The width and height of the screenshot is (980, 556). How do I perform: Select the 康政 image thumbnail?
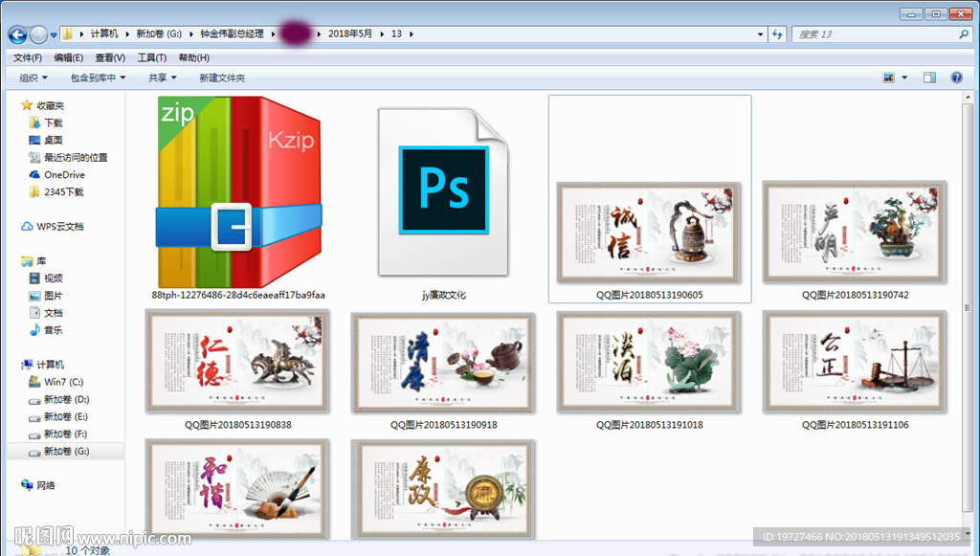point(443,489)
